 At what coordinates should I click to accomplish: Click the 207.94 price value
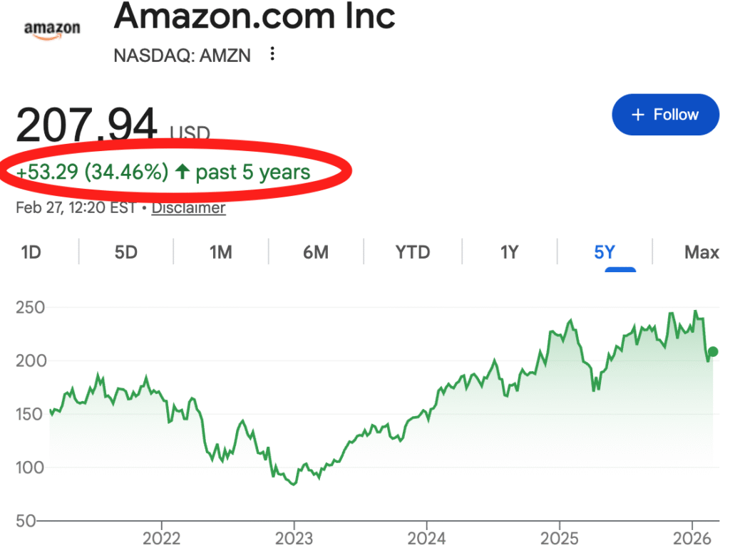[x=86, y=125]
